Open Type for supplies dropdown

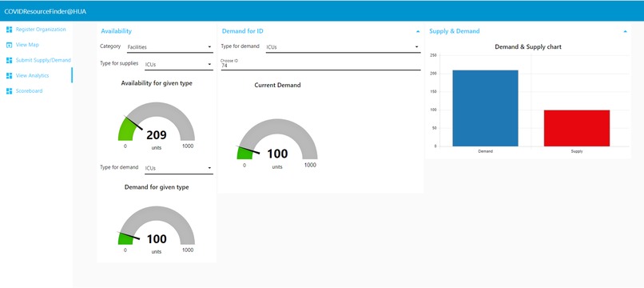pyautogui.click(x=179, y=65)
